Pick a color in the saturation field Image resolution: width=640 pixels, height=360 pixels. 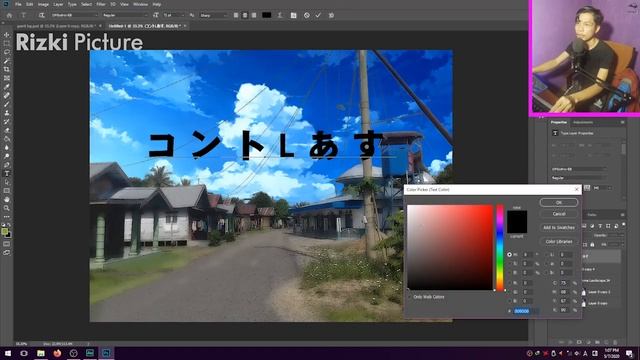(x=450, y=248)
